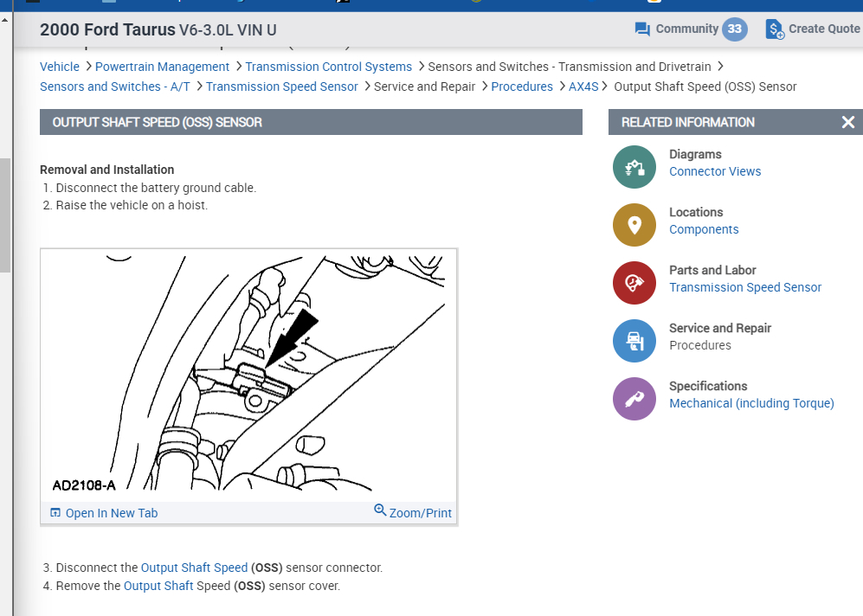Click Output Shaft link in step 4
863x616 pixels.
coord(158,586)
